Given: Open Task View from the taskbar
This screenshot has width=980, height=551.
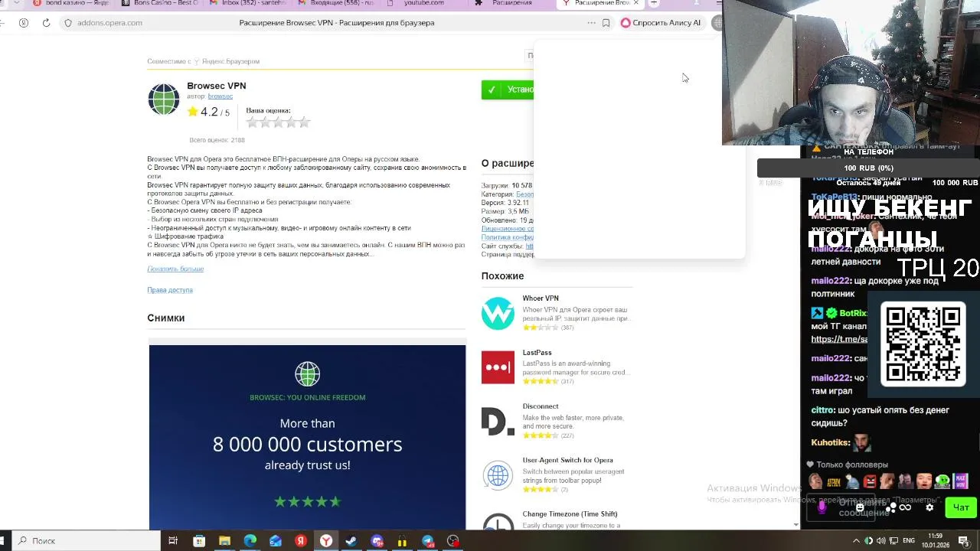Looking at the screenshot, I should (173, 541).
